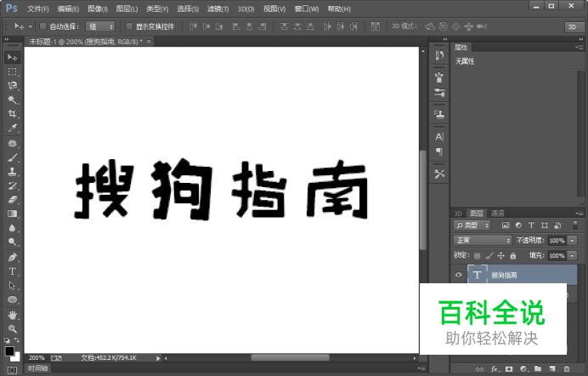588x376 pixels.
Task: Open the 文件(F) menu
Action: (38, 9)
